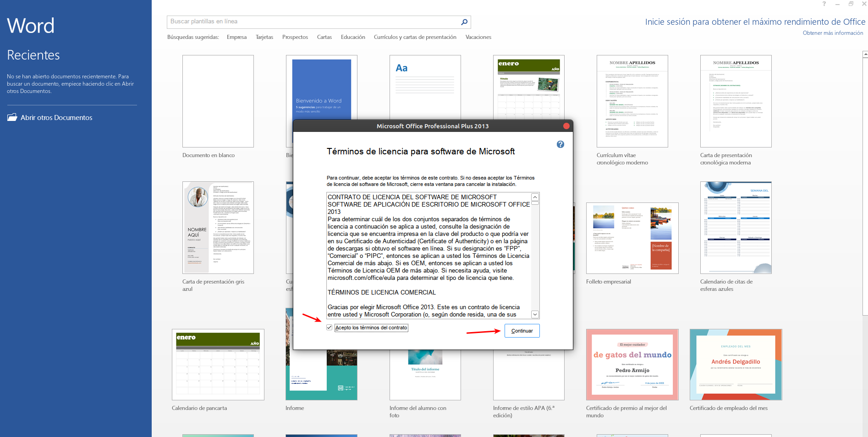Click the search magnifier icon

tap(464, 22)
